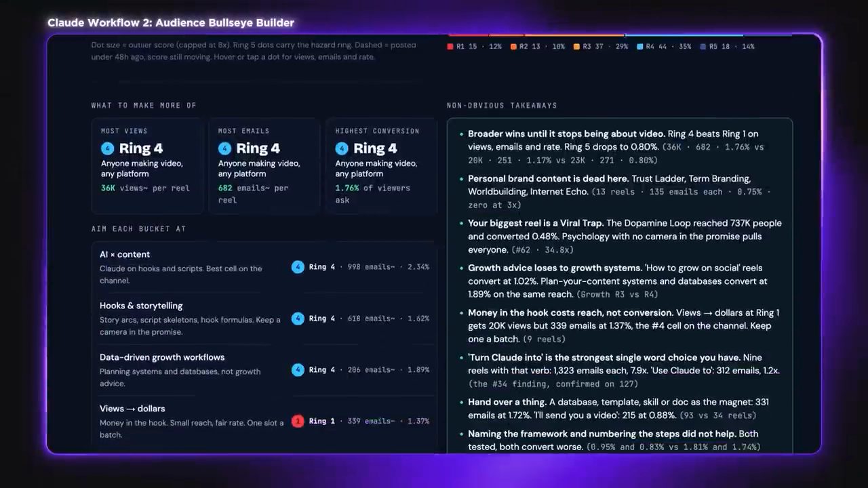Screen dimensions: 868x488
Task: Click the blue R4 44 · 35% legend swatch
Action: (640, 47)
